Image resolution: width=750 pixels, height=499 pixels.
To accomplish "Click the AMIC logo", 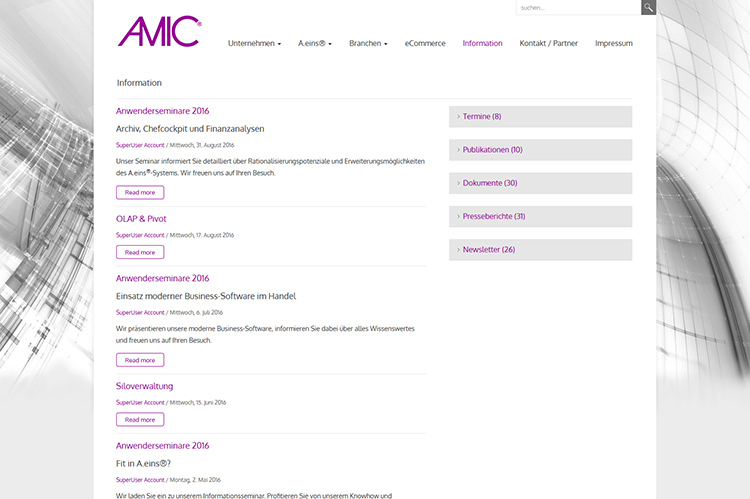I will pyautogui.click(x=159, y=32).
